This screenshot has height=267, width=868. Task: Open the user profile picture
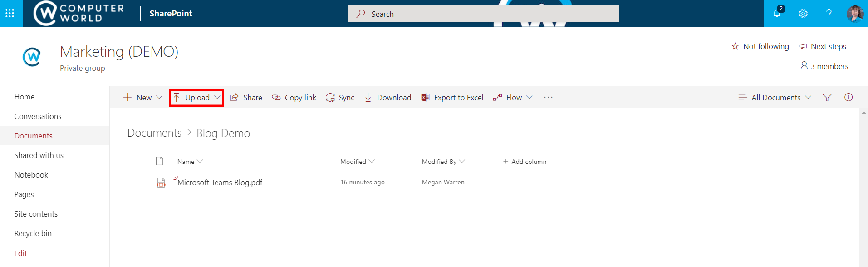click(x=855, y=14)
